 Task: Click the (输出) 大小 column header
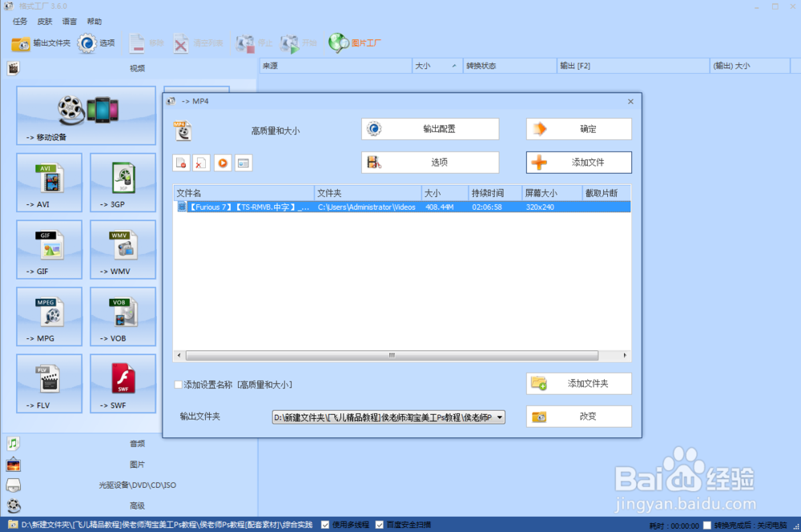point(750,66)
